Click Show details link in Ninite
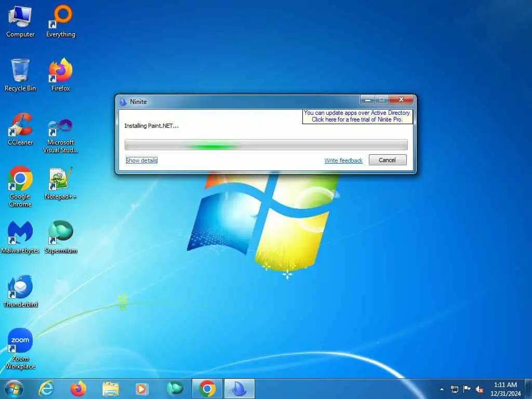The width and height of the screenshot is (532, 399). pos(142,160)
